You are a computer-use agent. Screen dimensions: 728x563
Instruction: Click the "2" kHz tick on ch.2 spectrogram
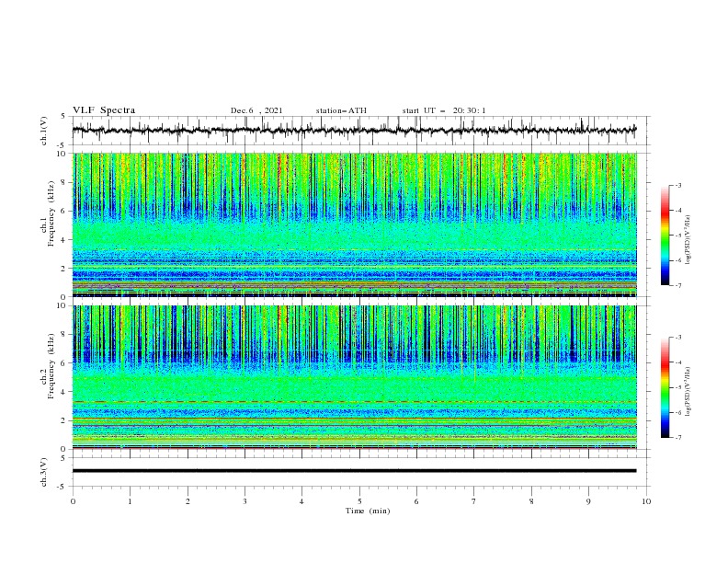click(x=65, y=420)
